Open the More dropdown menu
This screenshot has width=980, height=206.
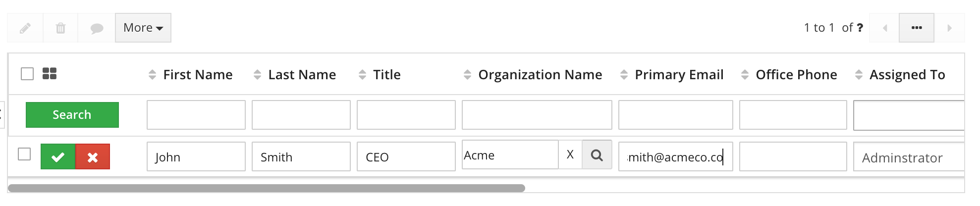pyautogui.click(x=143, y=28)
